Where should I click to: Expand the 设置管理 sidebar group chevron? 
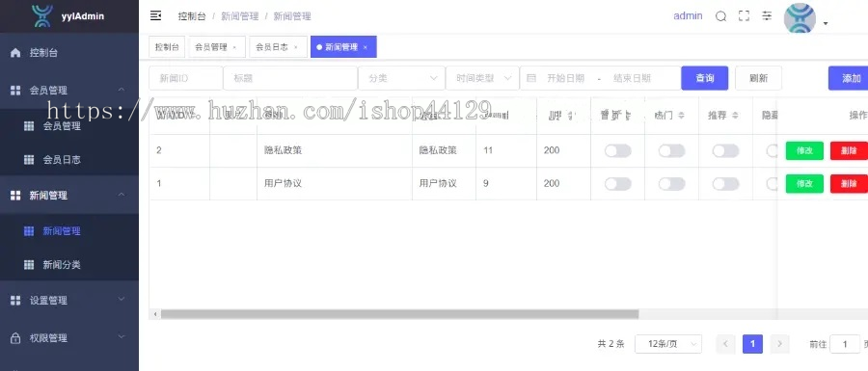[x=122, y=299]
